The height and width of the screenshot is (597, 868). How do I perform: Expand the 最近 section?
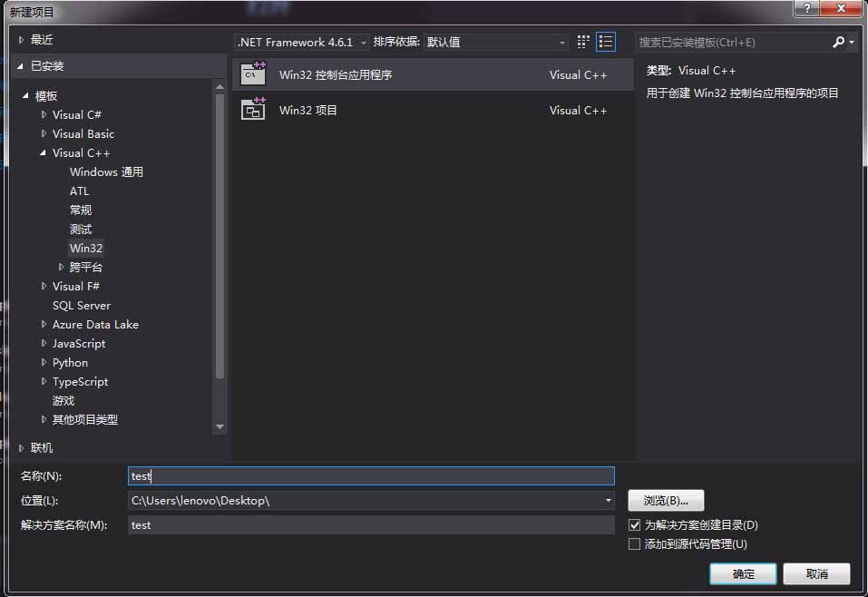click(21, 40)
